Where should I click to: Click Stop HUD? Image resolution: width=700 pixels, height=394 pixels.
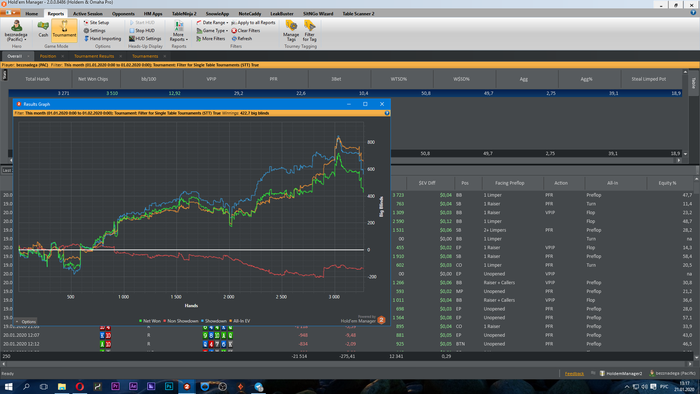pos(142,31)
